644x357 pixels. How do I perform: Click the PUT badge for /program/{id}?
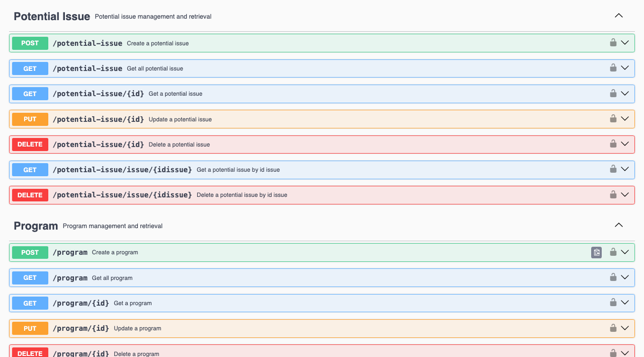30,328
